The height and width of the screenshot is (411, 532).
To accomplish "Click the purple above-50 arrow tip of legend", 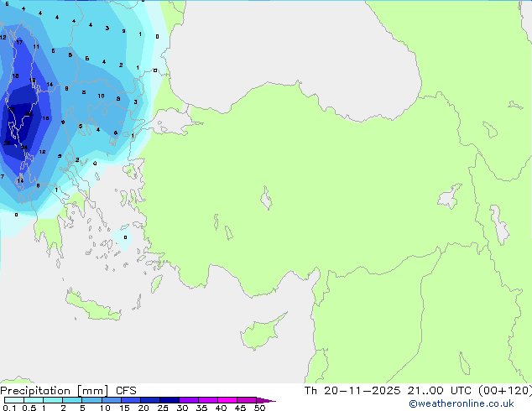I will pyautogui.click(x=266, y=400).
